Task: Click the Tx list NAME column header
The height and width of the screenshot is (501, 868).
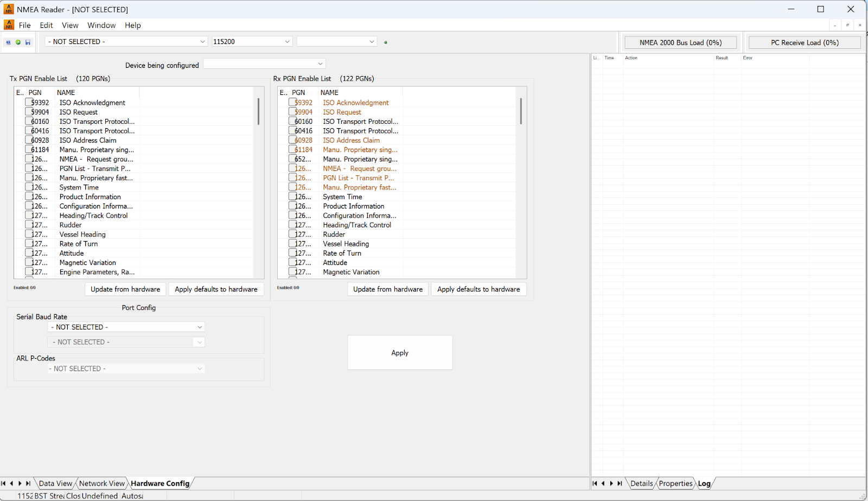Action: coord(97,93)
